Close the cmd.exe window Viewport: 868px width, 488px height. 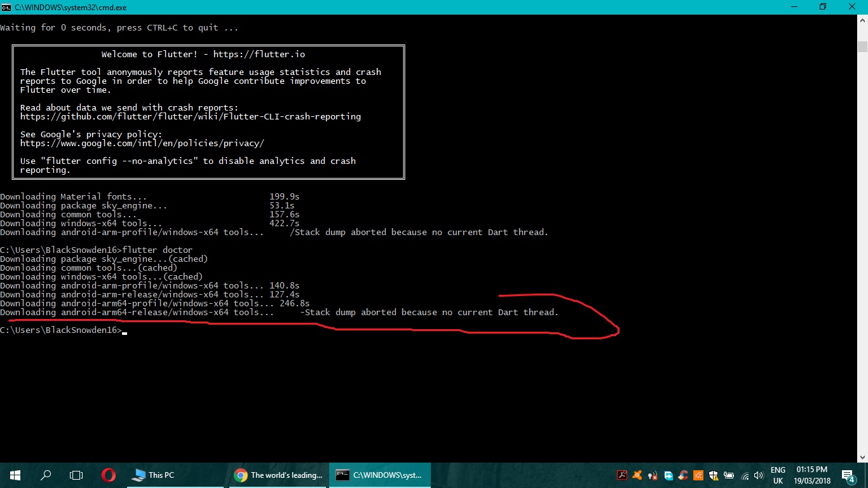pyautogui.click(x=852, y=6)
